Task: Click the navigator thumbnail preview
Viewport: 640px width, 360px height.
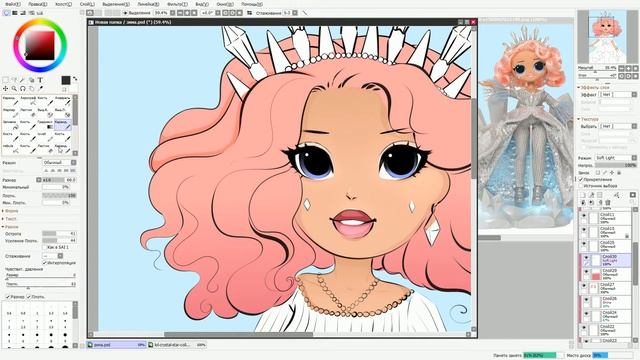Action: click(608, 37)
